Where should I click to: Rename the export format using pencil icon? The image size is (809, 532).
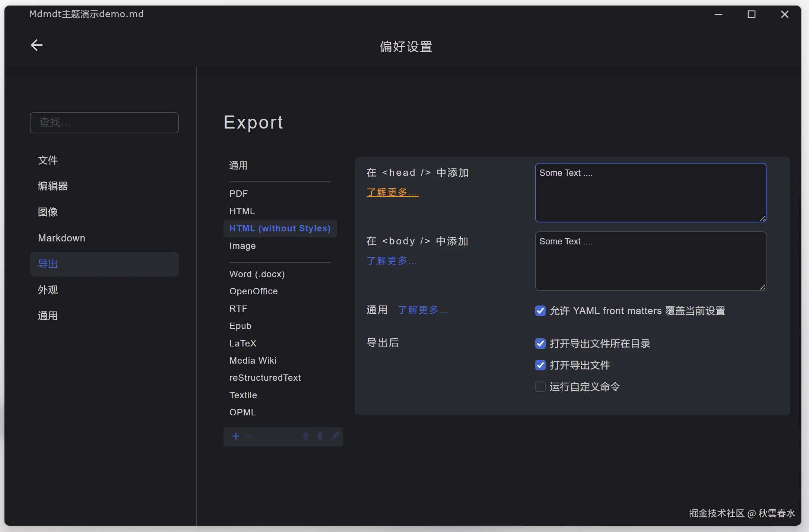pyautogui.click(x=334, y=436)
